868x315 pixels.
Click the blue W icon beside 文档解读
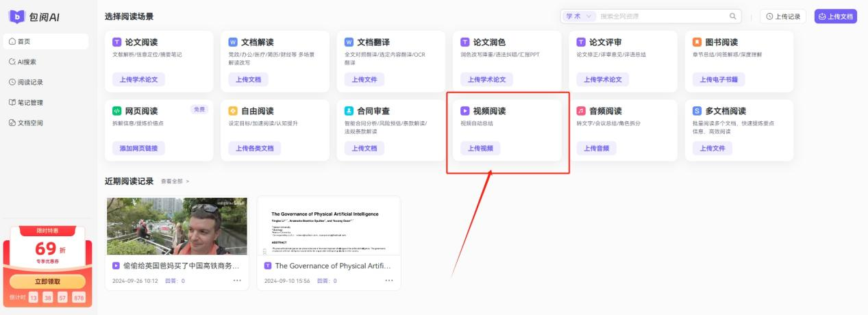[x=233, y=42]
